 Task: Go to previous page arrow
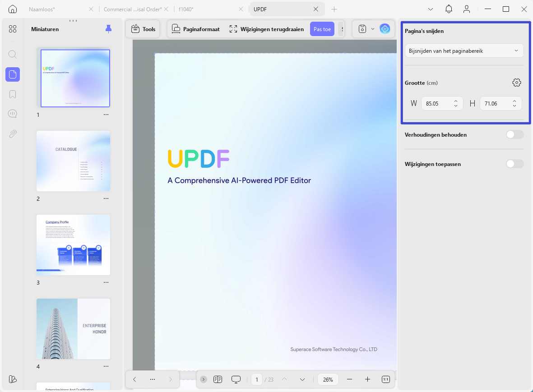coord(284,379)
